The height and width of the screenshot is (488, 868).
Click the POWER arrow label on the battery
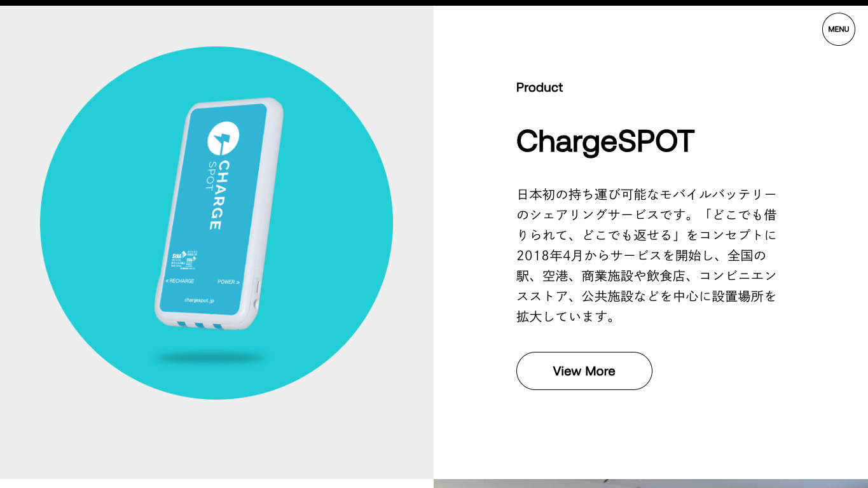click(229, 281)
